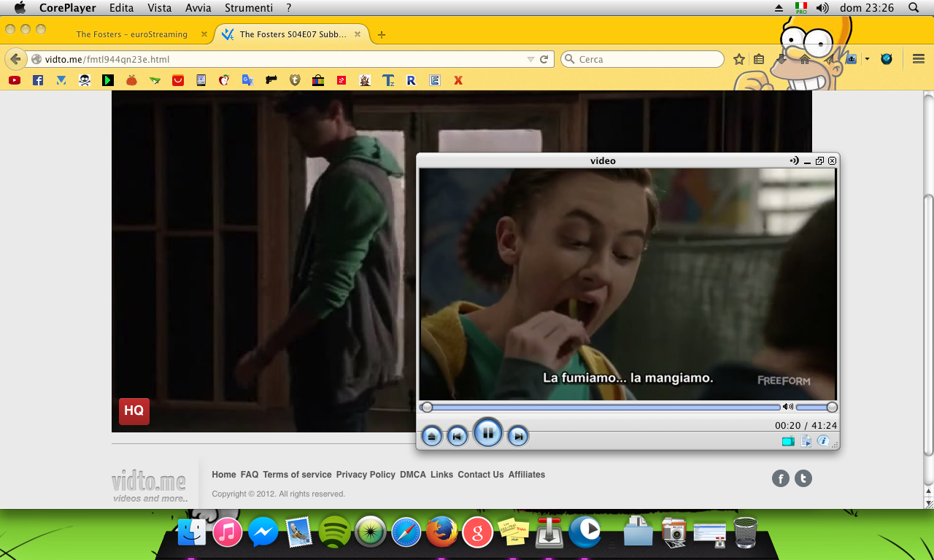Open the CorePlayer app menu
Screen dimensions: 934x560
pyautogui.click(x=67, y=8)
